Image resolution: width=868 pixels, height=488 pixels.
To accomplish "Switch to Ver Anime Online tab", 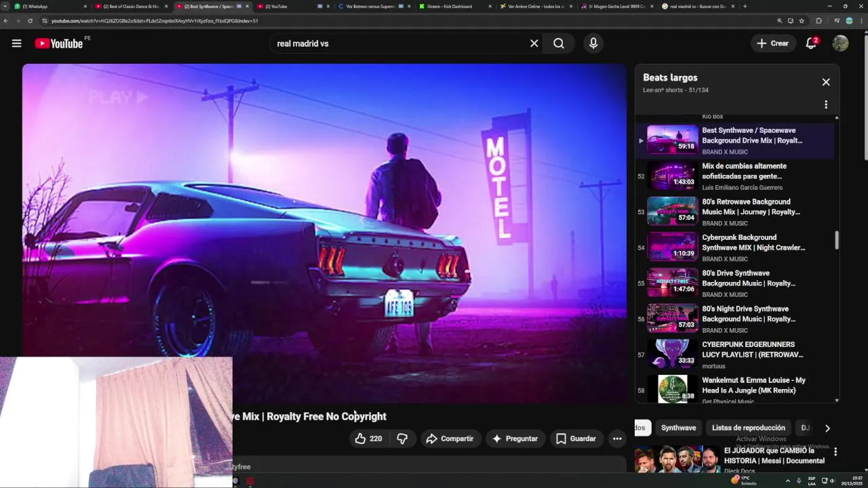I will tap(536, 6).
